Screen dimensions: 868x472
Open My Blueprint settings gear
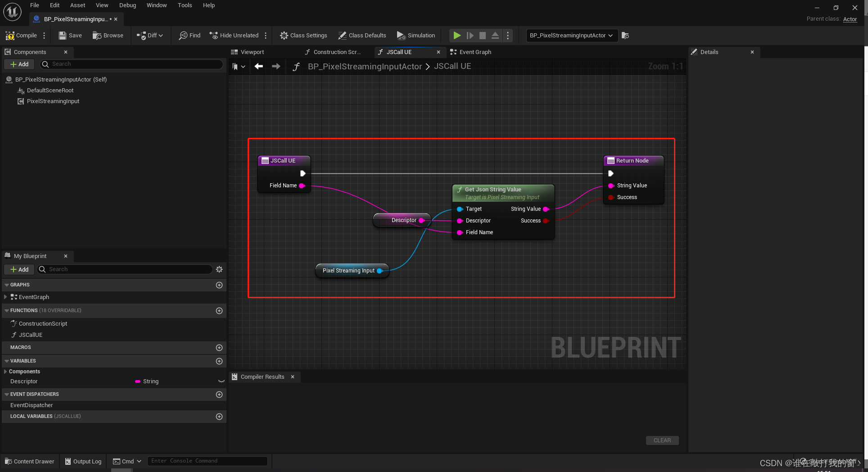219,269
